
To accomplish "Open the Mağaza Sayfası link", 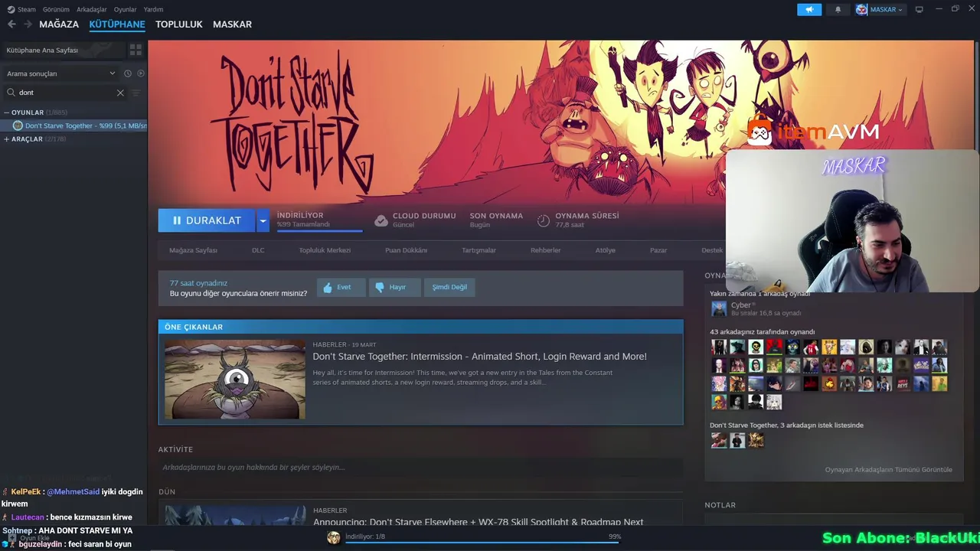I will pos(193,250).
